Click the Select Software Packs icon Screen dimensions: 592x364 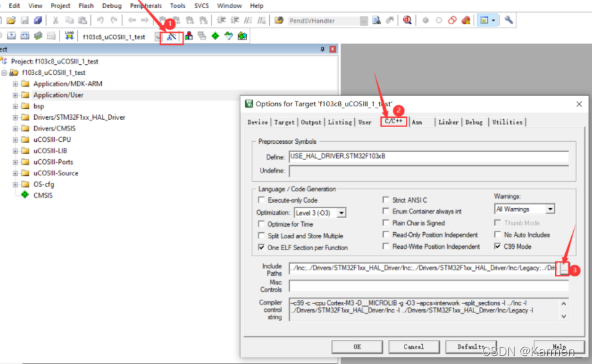tap(229, 36)
